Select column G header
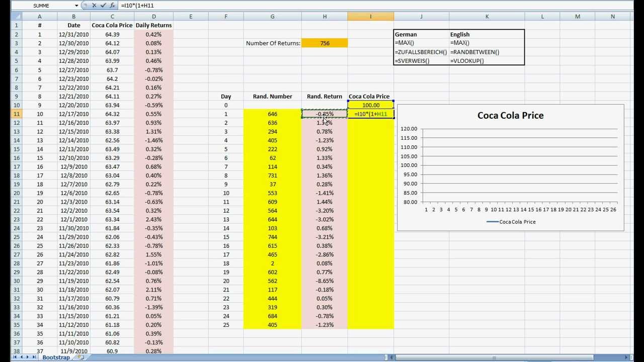Screen dimensions: 644x362 click(x=272, y=17)
